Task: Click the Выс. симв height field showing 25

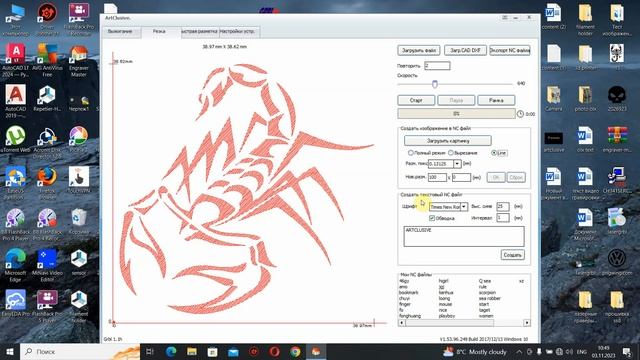Action: pos(503,207)
